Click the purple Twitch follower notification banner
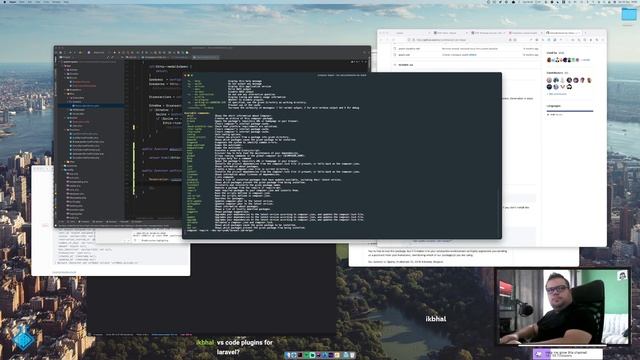This screenshot has height=360, width=640. [568, 353]
